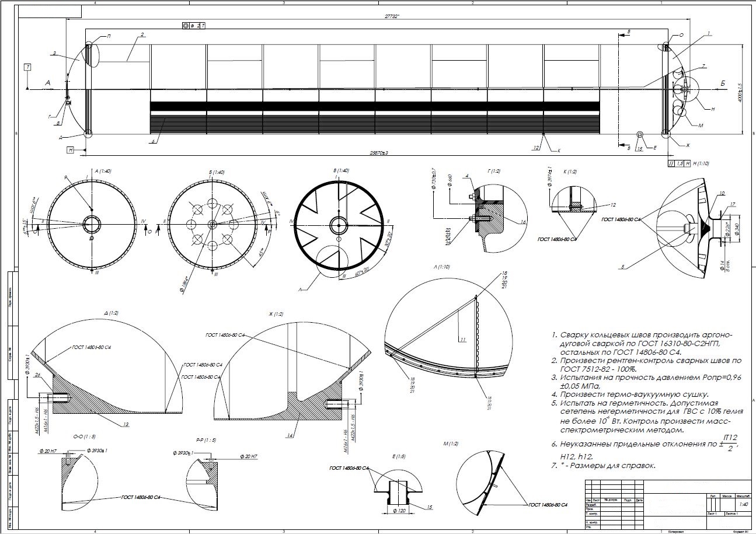
Task: Click the detail label "Ж (1:2)"
Action: click(276, 313)
